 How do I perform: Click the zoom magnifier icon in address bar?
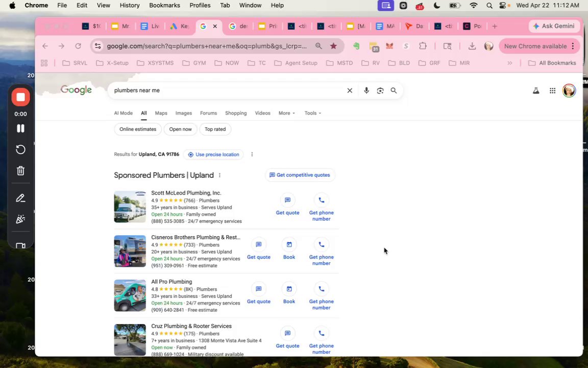click(x=318, y=46)
